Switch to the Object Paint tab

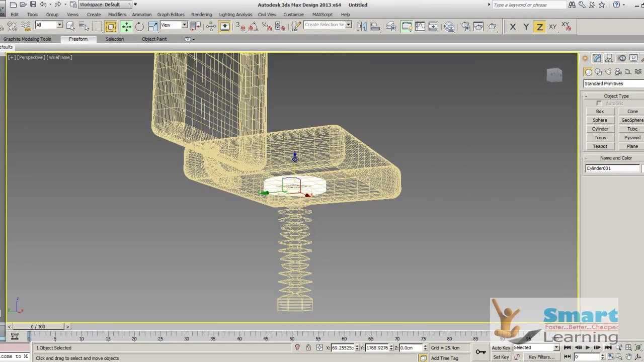point(154,39)
